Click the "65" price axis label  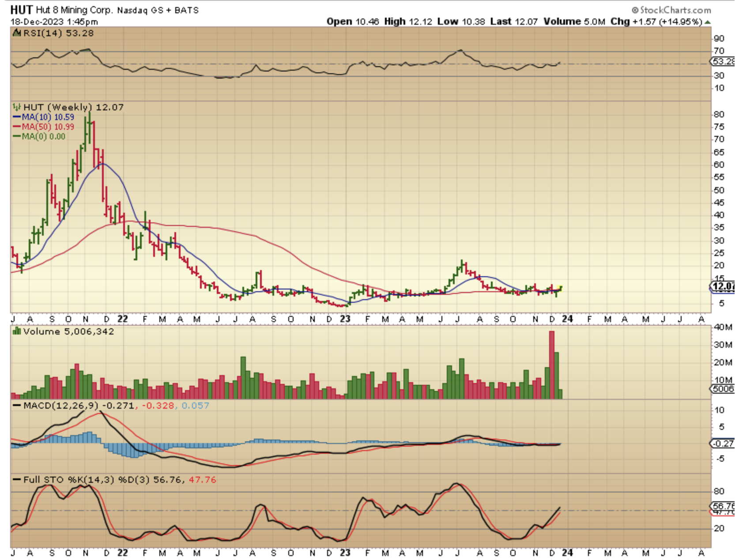tap(719, 152)
